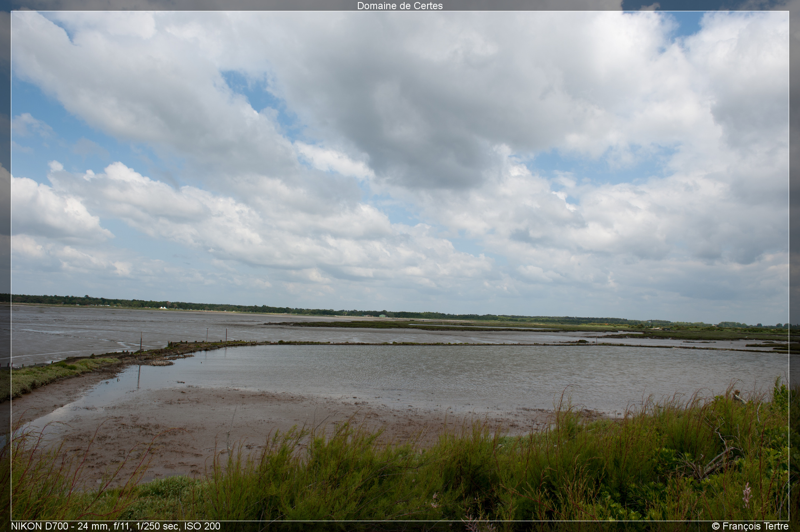Click the 'NIKON D700 - 24 mm, f/11, 1/250 sec, ISO 200' caption
This screenshot has height=532, width=800.
point(115,526)
